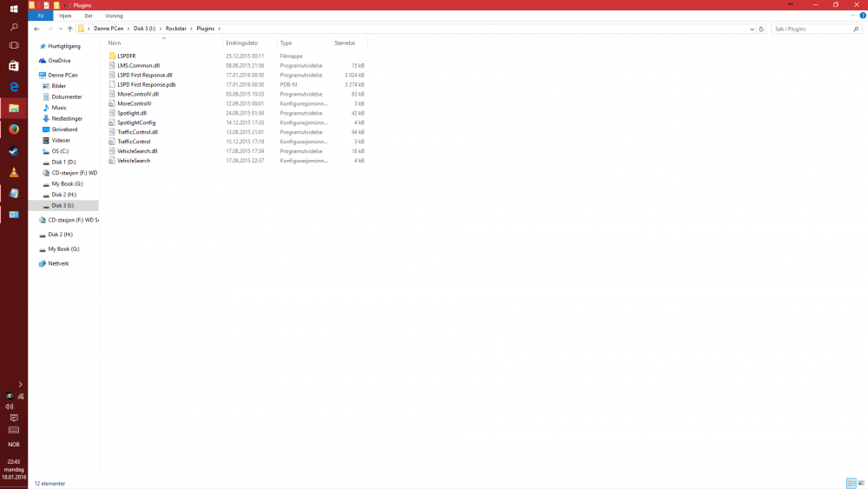
Task: Switch NOB keyboard language indicator
Action: pos(14,444)
